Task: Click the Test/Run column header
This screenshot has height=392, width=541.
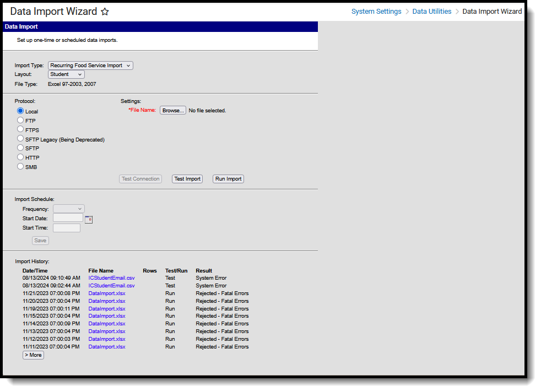Action: pyautogui.click(x=176, y=271)
